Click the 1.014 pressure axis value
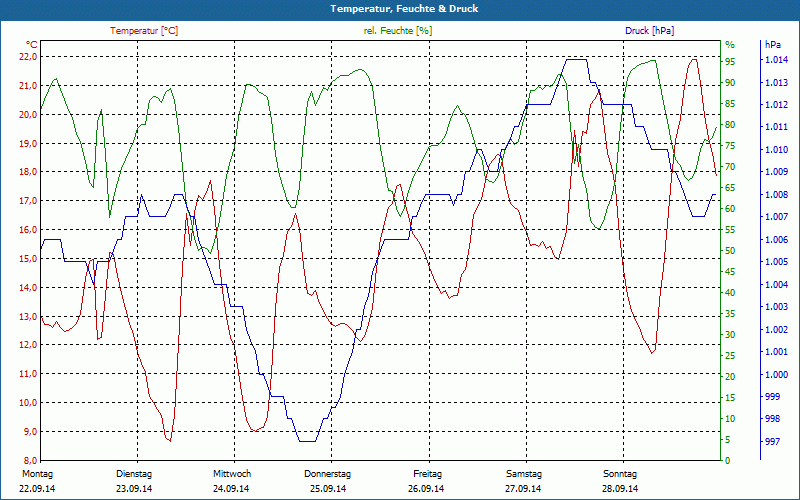800x500 pixels. click(x=776, y=60)
